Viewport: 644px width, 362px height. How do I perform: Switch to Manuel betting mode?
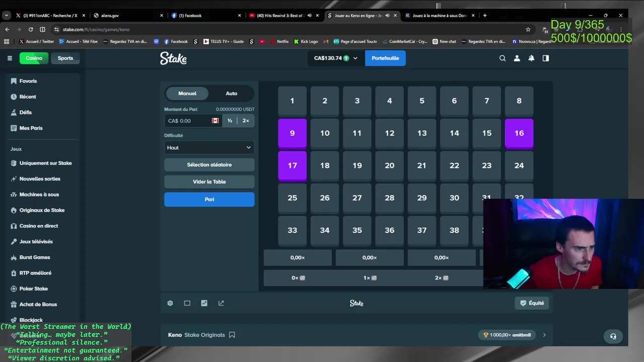pos(187,94)
